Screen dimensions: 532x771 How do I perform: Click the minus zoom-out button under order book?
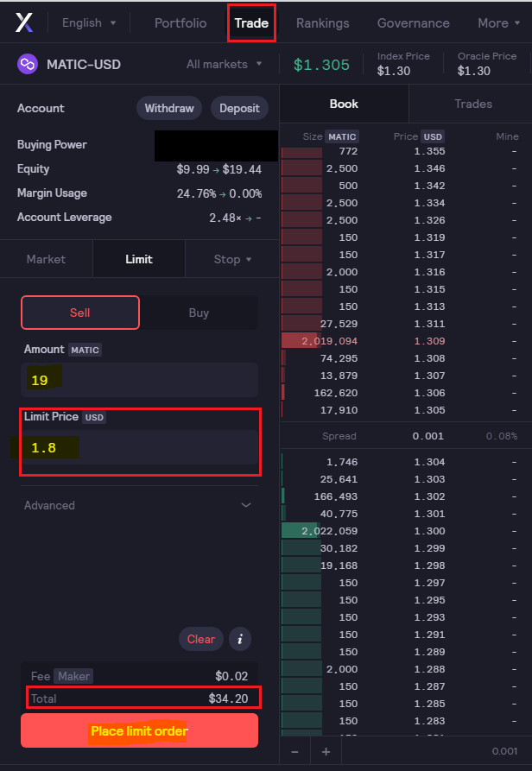click(x=295, y=751)
